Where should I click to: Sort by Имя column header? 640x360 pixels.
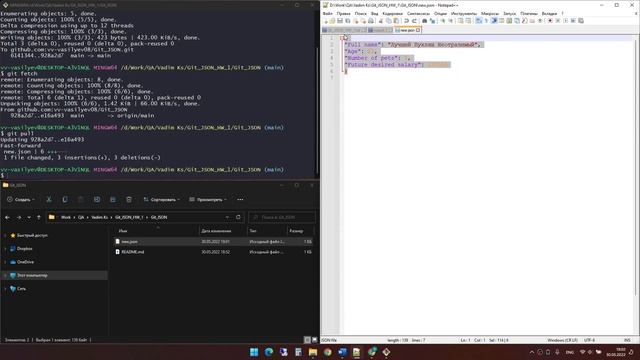[x=123, y=231]
